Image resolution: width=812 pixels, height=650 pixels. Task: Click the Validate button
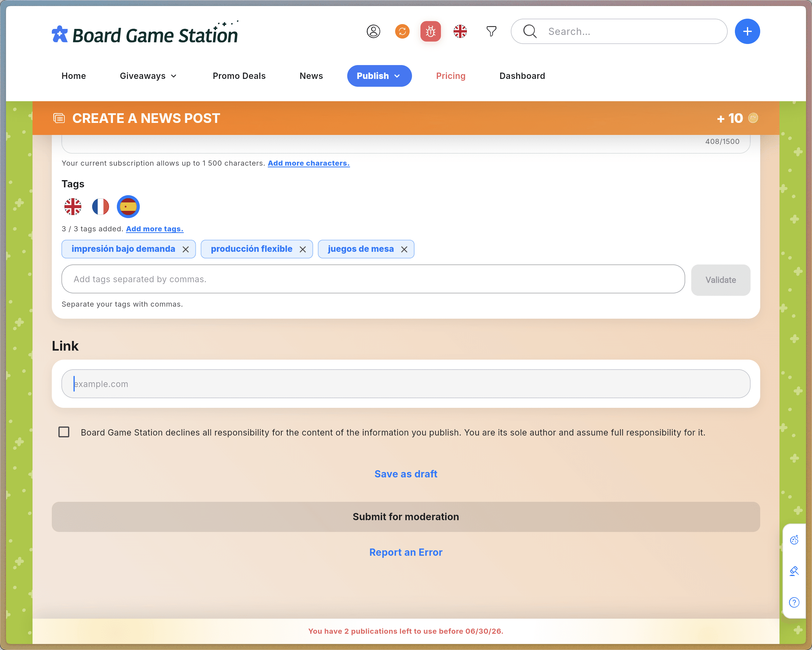[720, 280]
